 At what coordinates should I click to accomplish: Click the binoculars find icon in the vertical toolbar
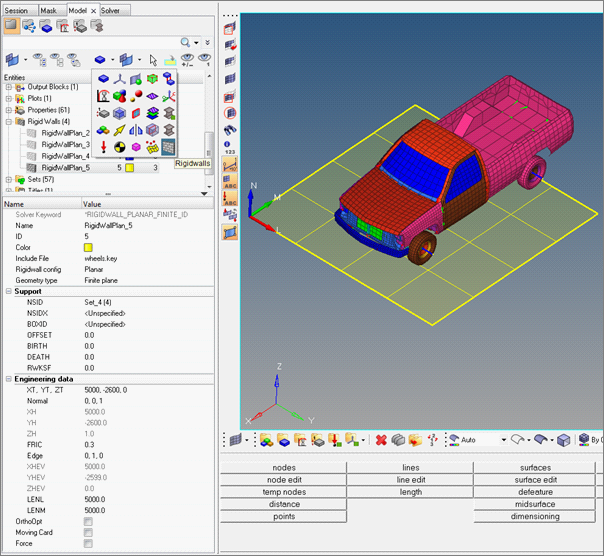pos(230,130)
